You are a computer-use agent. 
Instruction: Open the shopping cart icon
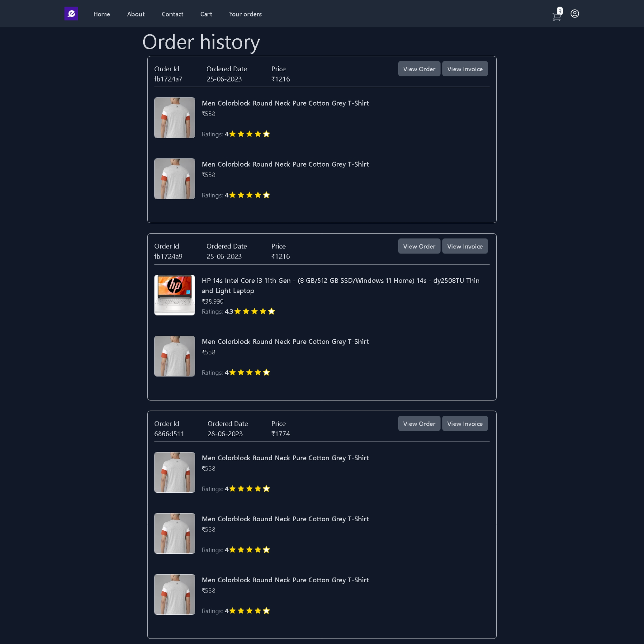556,16
